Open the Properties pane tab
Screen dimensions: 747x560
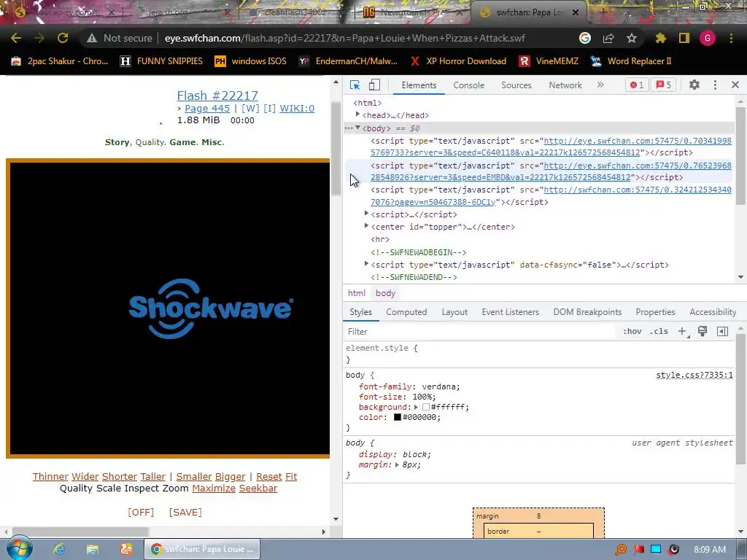(x=655, y=312)
